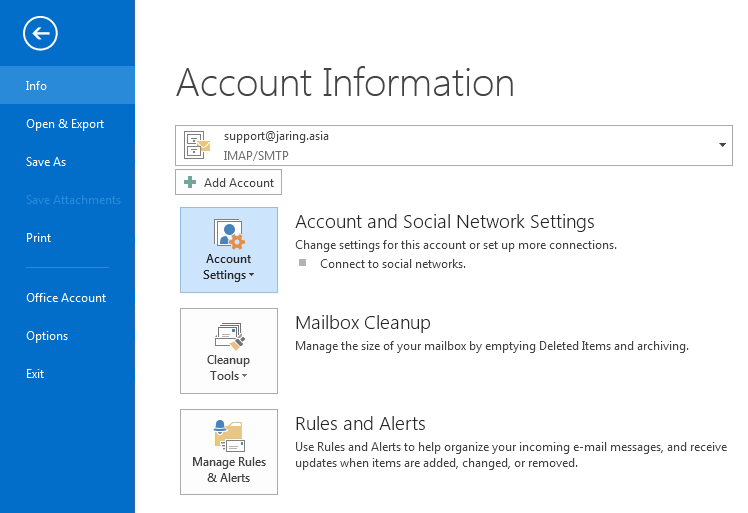Open the Open & Export page

click(x=67, y=124)
